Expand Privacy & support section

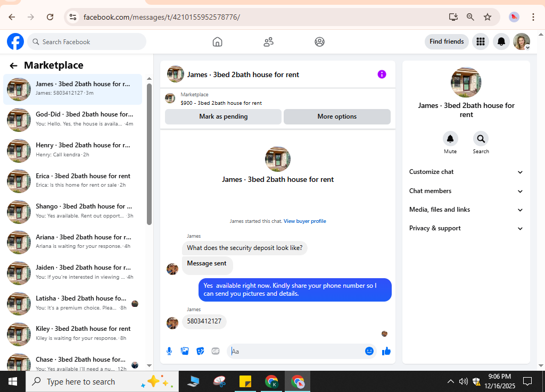(466, 229)
